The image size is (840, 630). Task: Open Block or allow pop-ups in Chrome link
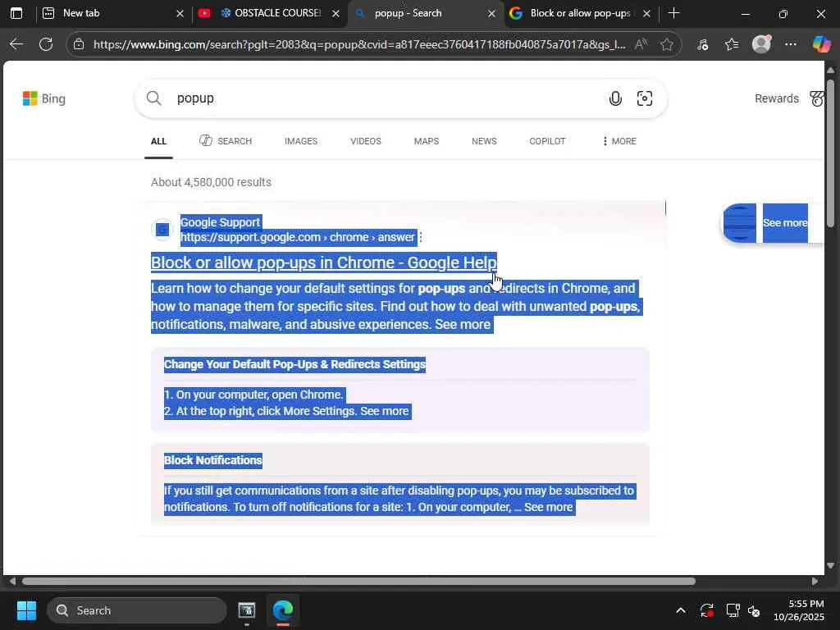pyautogui.click(x=324, y=262)
